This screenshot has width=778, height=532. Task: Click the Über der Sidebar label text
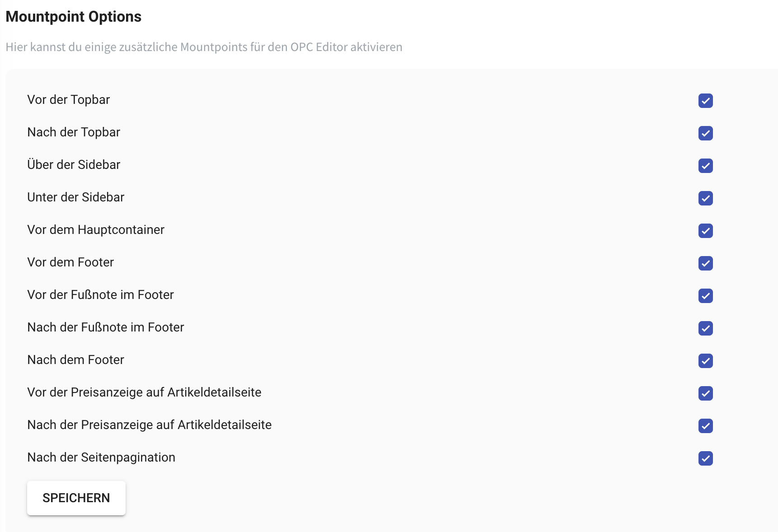74,165
